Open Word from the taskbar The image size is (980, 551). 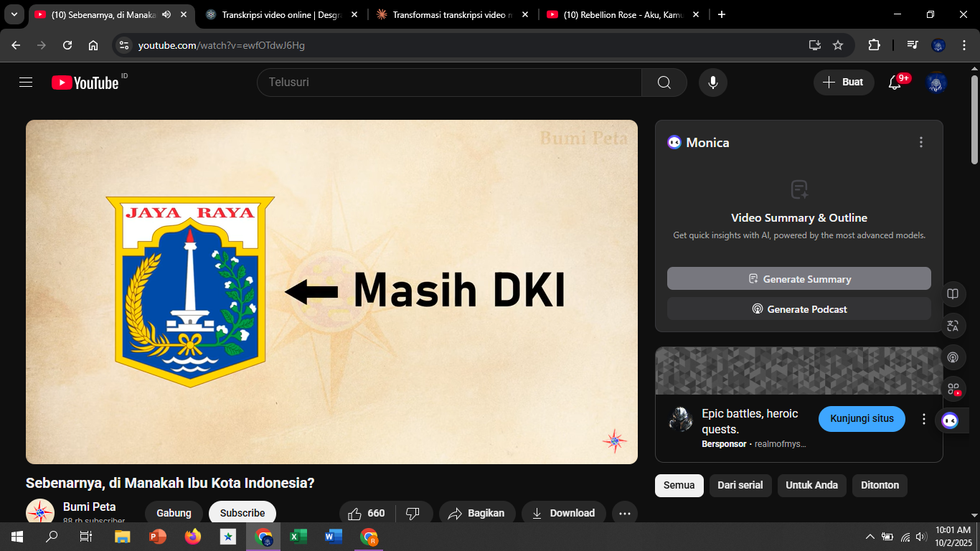point(333,536)
